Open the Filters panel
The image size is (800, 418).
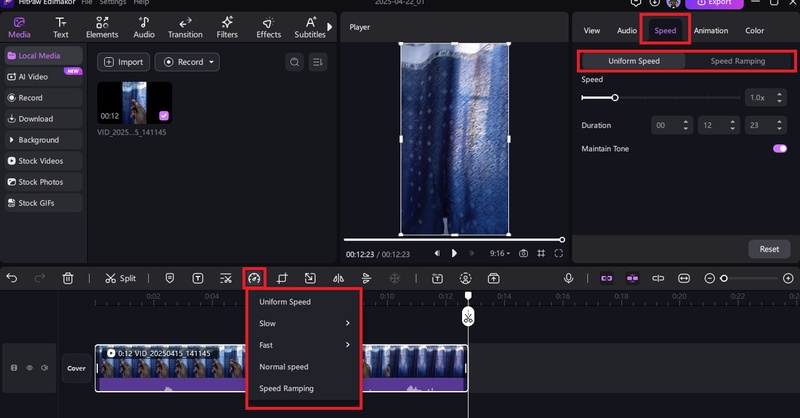coord(227,28)
